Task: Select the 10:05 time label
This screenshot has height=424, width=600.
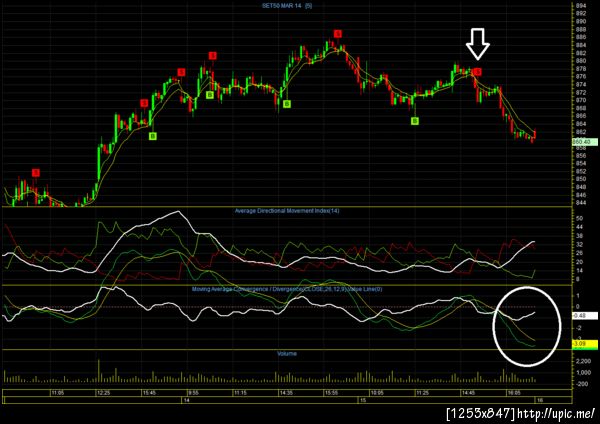Action: [x=377, y=393]
